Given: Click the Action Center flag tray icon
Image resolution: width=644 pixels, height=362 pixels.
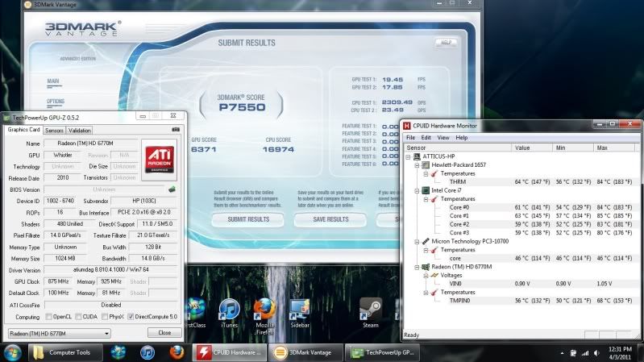Looking at the screenshot, I should pos(573,353).
